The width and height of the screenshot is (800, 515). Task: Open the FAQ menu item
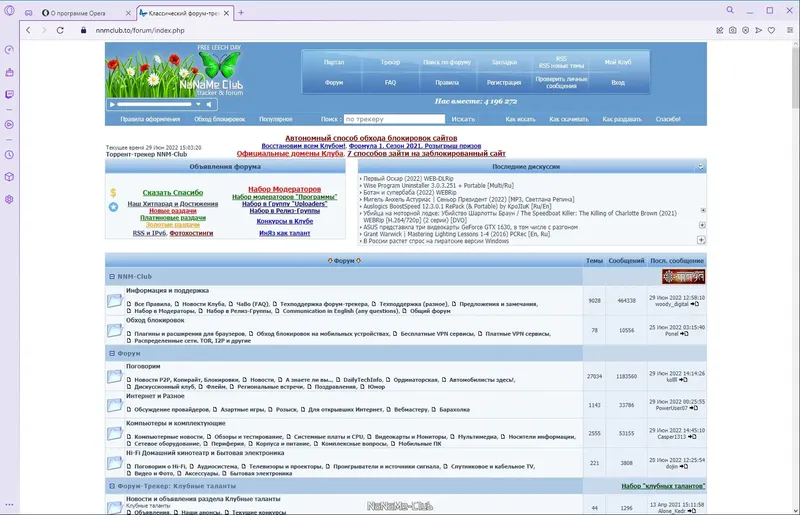390,83
